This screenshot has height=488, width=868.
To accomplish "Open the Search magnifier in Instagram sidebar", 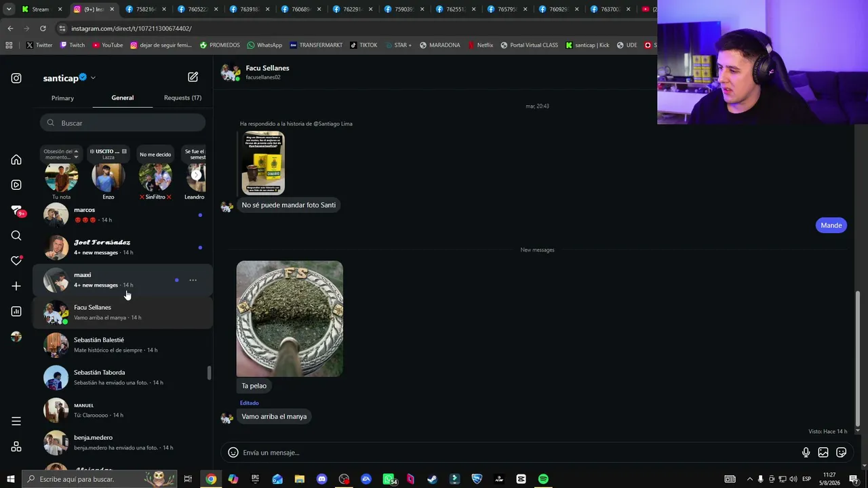I will coord(16,235).
